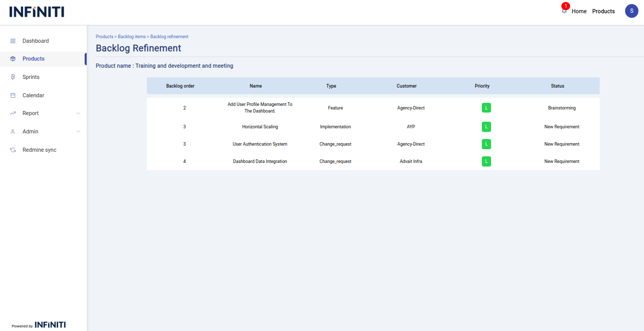Open the user avatar 'S' menu

(631, 11)
